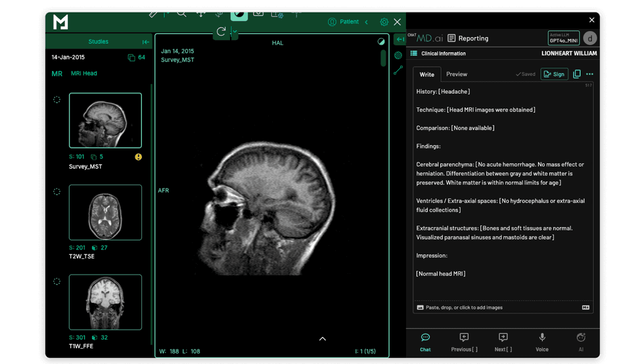Click the camera capture tool

click(258, 14)
